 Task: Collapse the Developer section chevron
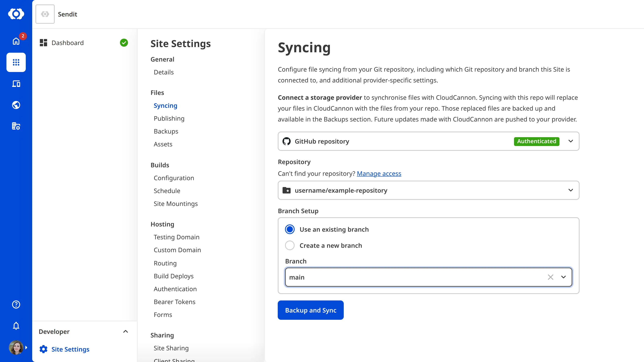(126, 331)
